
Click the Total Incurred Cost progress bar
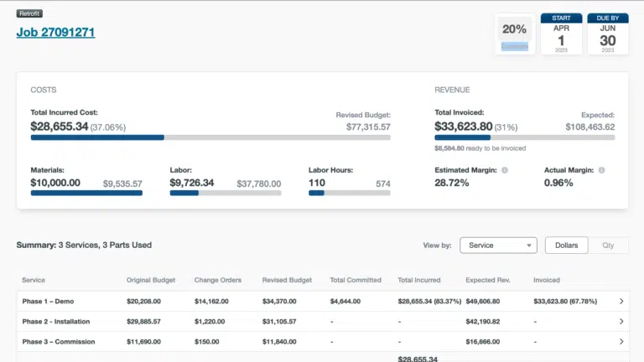210,137
